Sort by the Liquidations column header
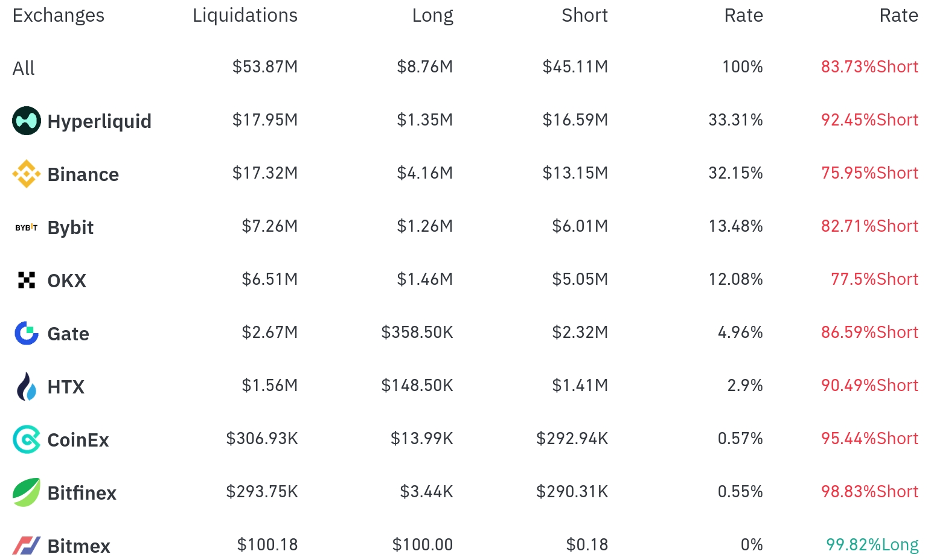Image resolution: width=931 pixels, height=560 pixels. coord(245,15)
